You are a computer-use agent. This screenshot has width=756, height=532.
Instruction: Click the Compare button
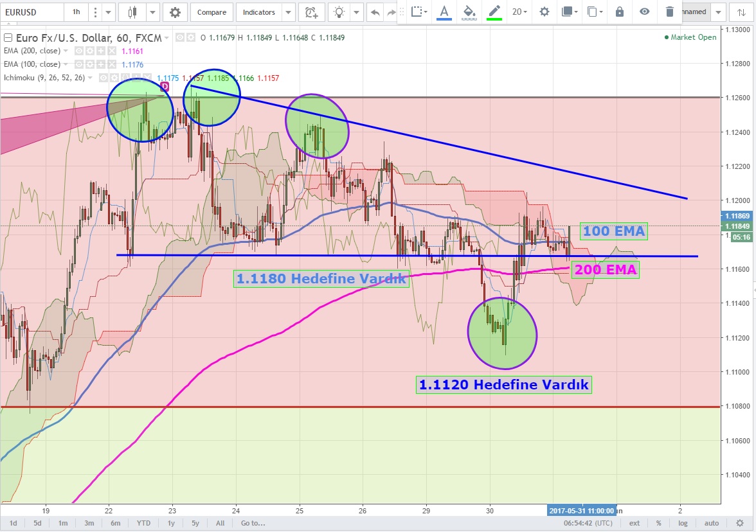[x=212, y=12]
